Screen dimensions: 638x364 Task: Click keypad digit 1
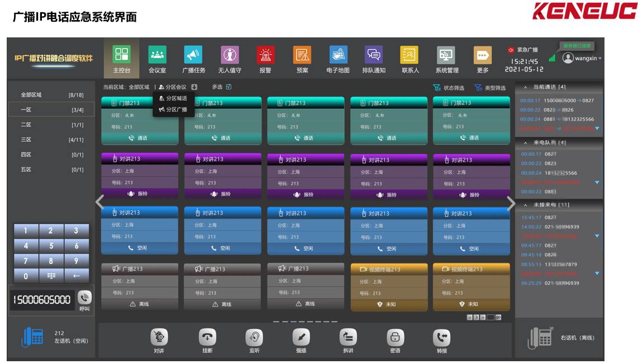(x=26, y=231)
